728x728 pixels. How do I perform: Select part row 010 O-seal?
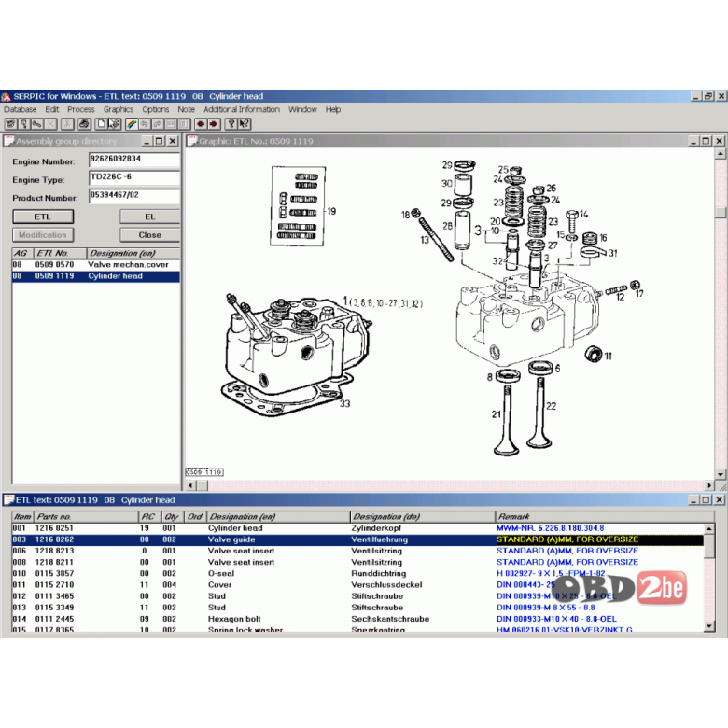tap(357, 574)
